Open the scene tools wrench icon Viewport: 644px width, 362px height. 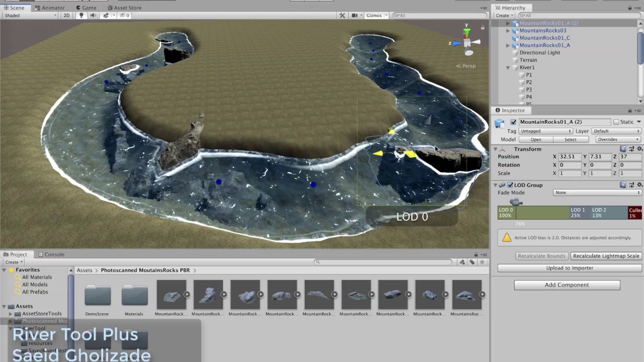coord(342,16)
